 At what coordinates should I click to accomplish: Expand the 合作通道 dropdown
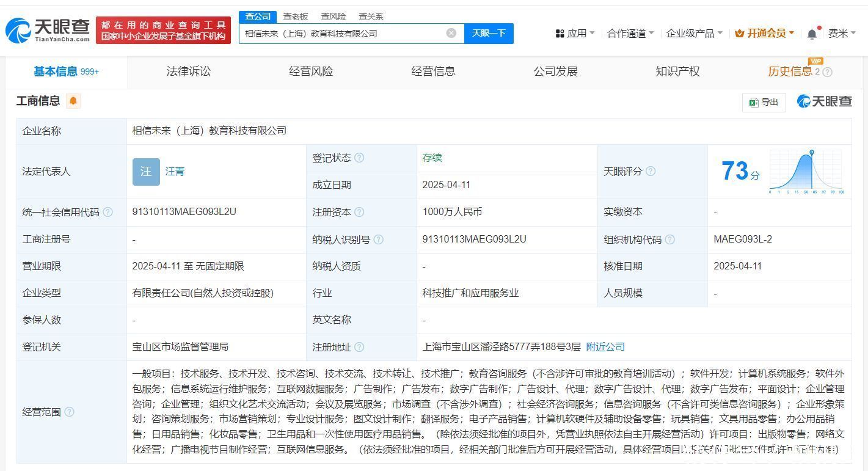(630, 34)
